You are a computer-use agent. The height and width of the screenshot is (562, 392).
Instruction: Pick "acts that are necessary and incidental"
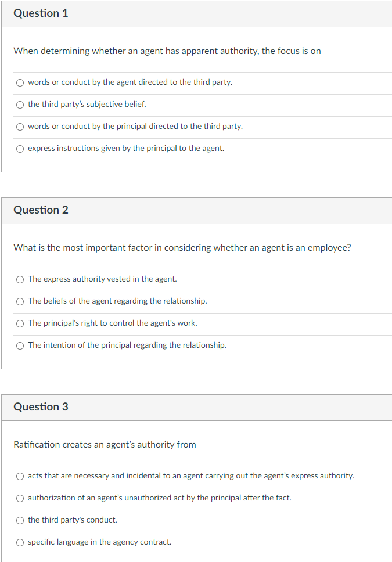20,475
